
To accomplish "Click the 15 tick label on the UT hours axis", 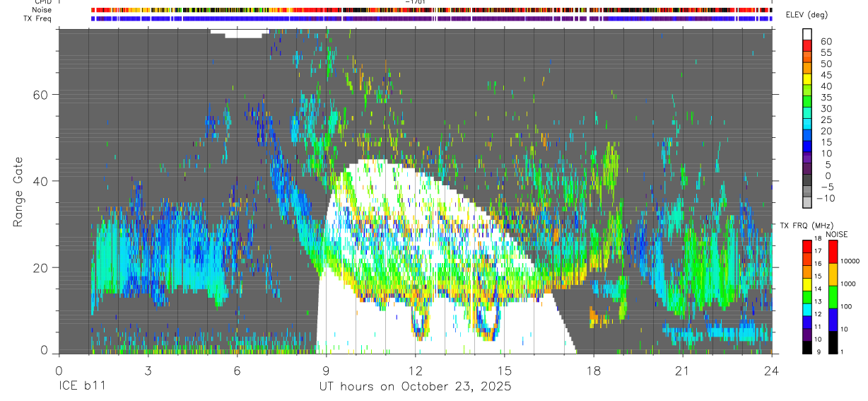I will point(505,371).
